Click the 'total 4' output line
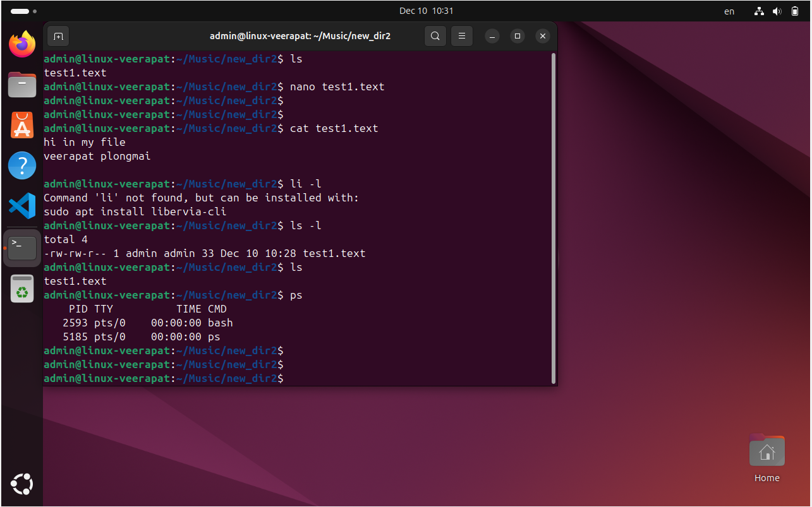 pos(66,239)
